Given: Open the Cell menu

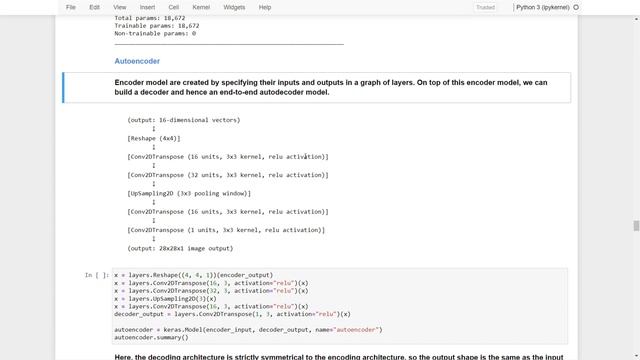Looking at the screenshot, I should point(173,7).
